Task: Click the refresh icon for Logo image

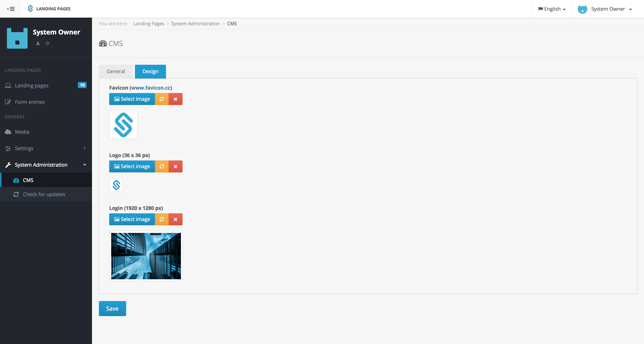Action: click(162, 166)
